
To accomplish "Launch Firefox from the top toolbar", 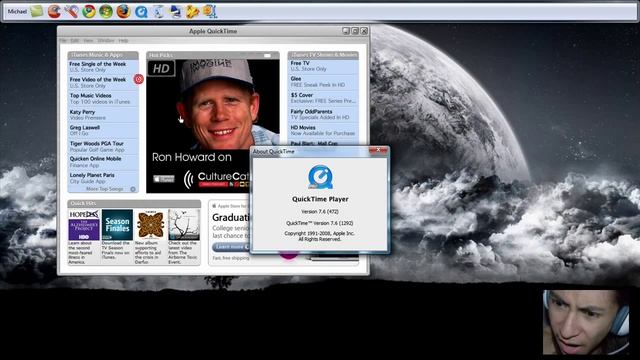I will tap(123, 11).
